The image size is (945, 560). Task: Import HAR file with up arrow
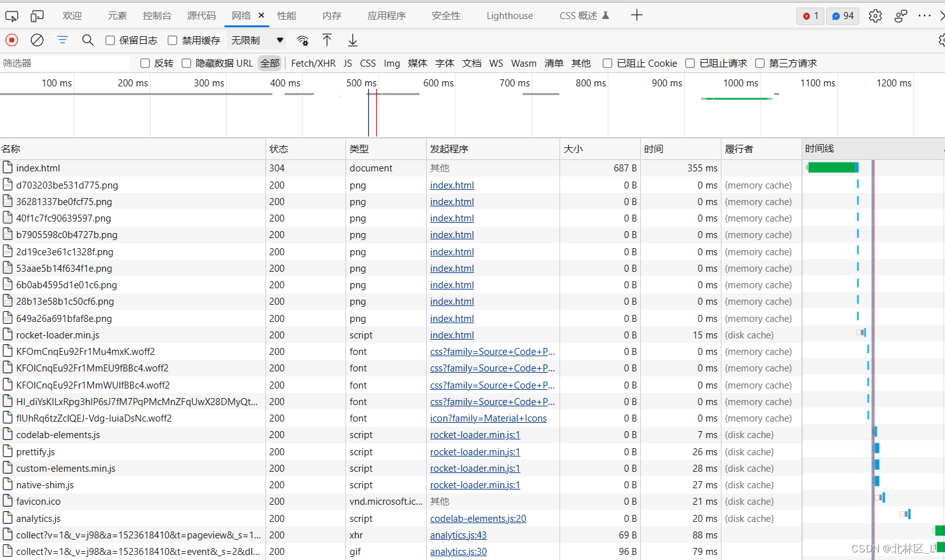pyautogui.click(x=327, y=41)
